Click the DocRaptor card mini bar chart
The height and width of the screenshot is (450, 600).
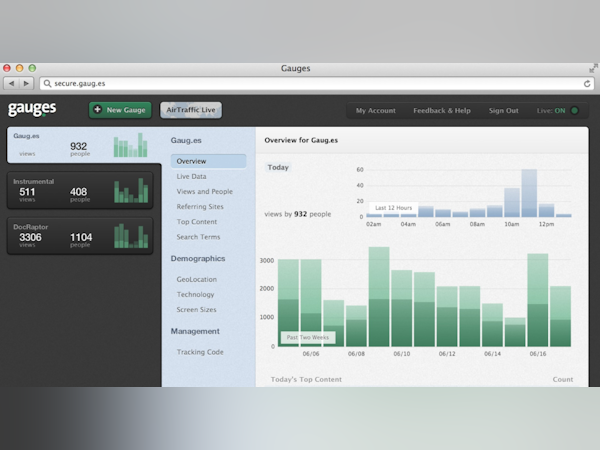click(x=131, y=236)
